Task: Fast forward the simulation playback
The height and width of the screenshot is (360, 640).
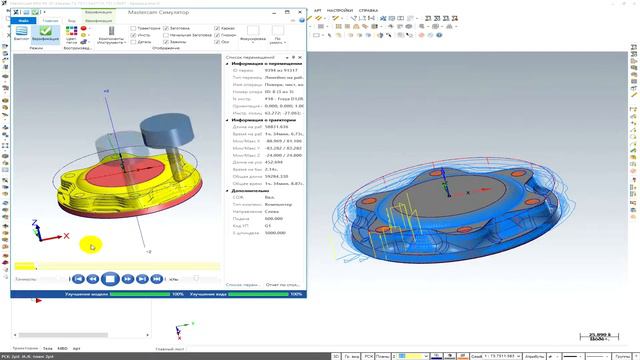Action: 127,279
